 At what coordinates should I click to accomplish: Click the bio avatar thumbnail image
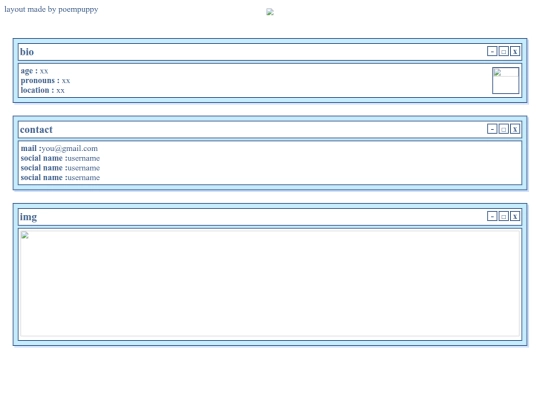[x=506, y=81]
